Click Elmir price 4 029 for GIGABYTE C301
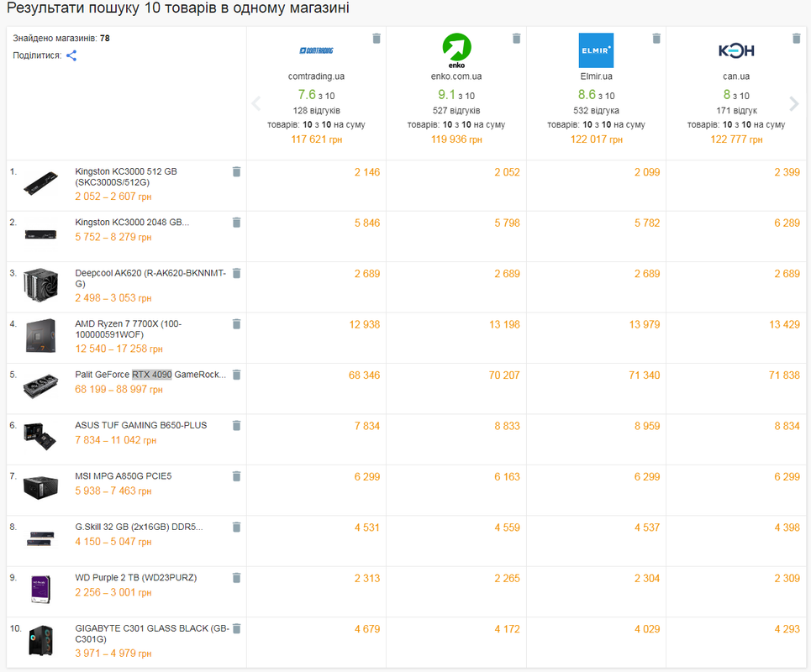Image resolution: width=811 pixels, height=672 pixels. 647,629
